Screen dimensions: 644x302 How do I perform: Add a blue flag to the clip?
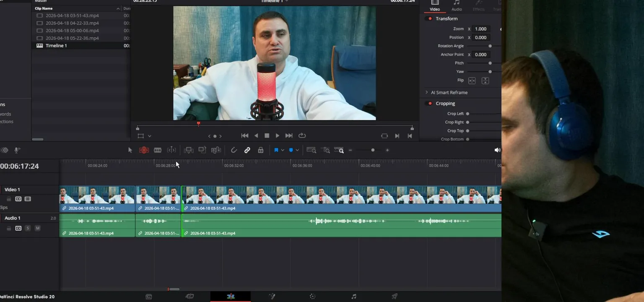276,150
